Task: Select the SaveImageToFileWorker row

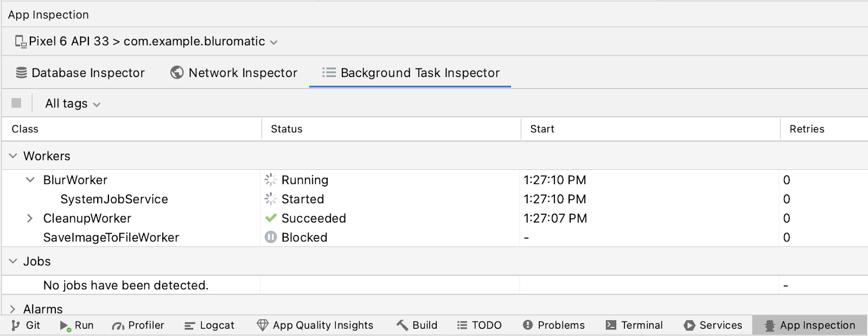Action: point(111,237)
